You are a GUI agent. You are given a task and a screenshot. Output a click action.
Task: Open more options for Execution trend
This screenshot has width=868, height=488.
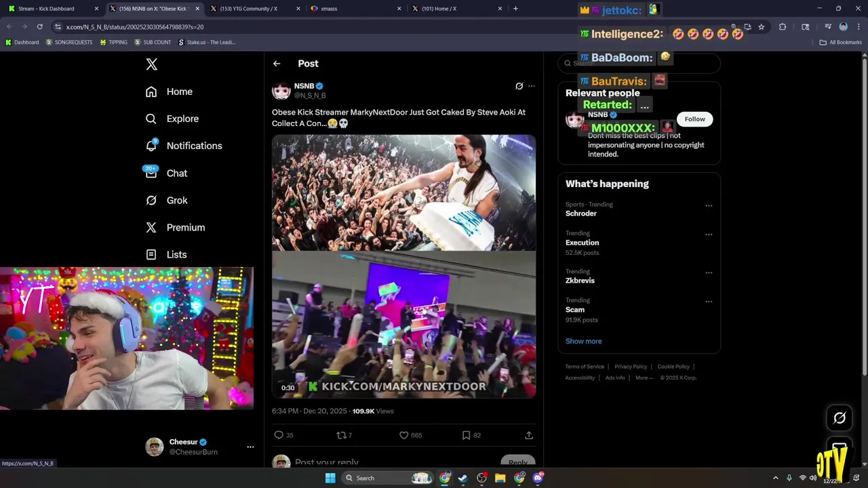point(709,235)
